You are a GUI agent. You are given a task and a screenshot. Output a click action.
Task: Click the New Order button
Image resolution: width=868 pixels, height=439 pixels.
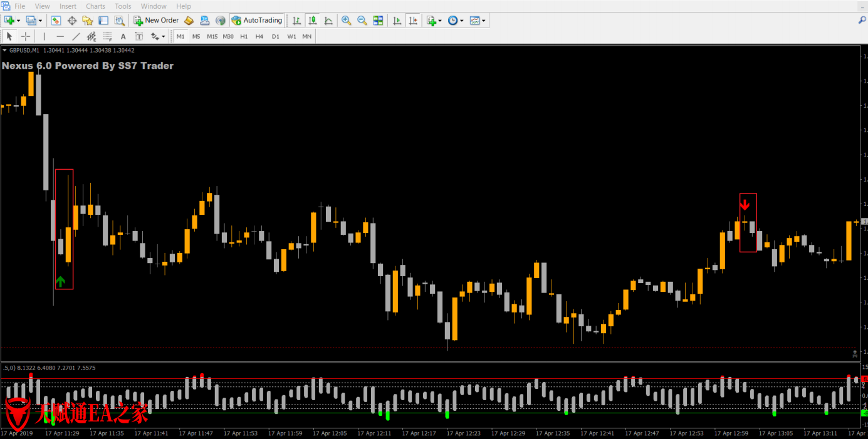[x=156, y=21]
